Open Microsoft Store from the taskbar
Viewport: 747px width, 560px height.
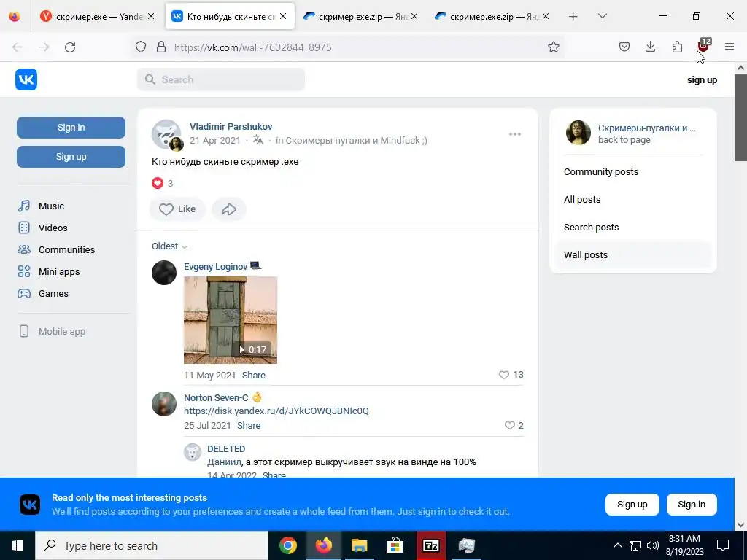pos(395,545)
